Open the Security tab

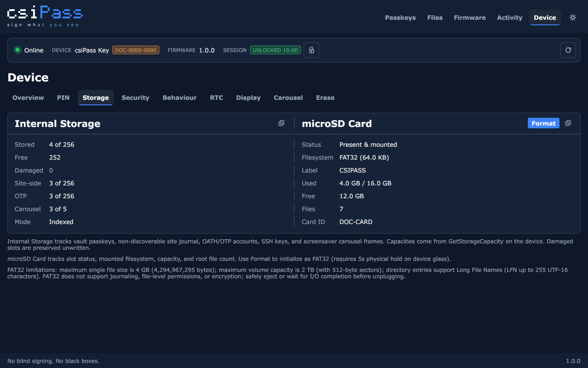[x=136, y=98]
